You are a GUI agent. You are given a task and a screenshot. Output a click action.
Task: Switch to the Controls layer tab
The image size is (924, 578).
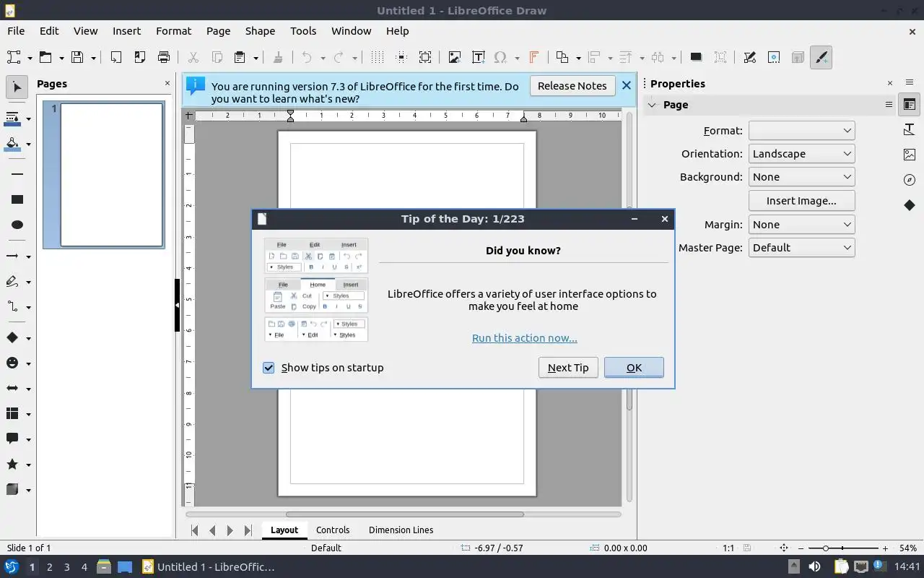(333, 530)
